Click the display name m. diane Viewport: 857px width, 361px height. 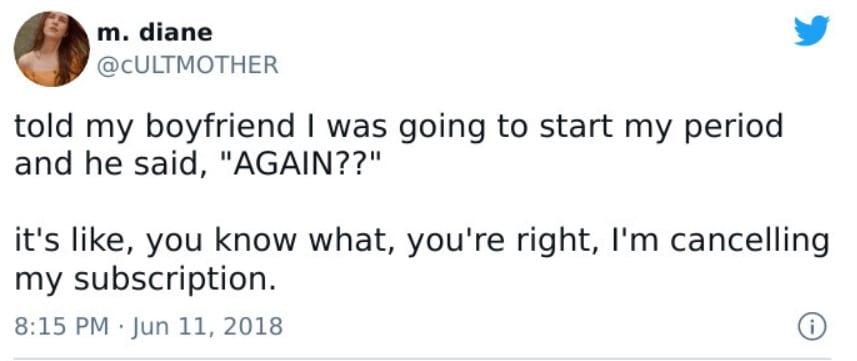(x=155, y=33)
